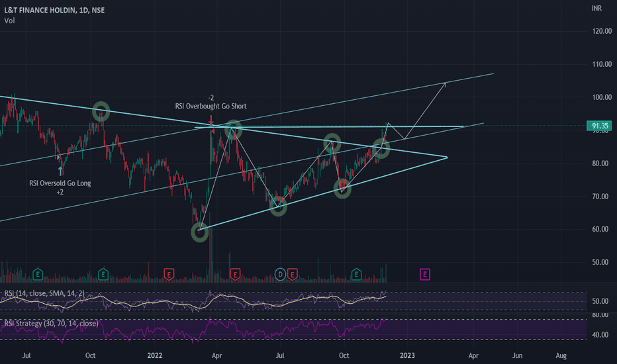Open the RSI Strategy (30, 70, 14, close) legend

click(51, 324)
